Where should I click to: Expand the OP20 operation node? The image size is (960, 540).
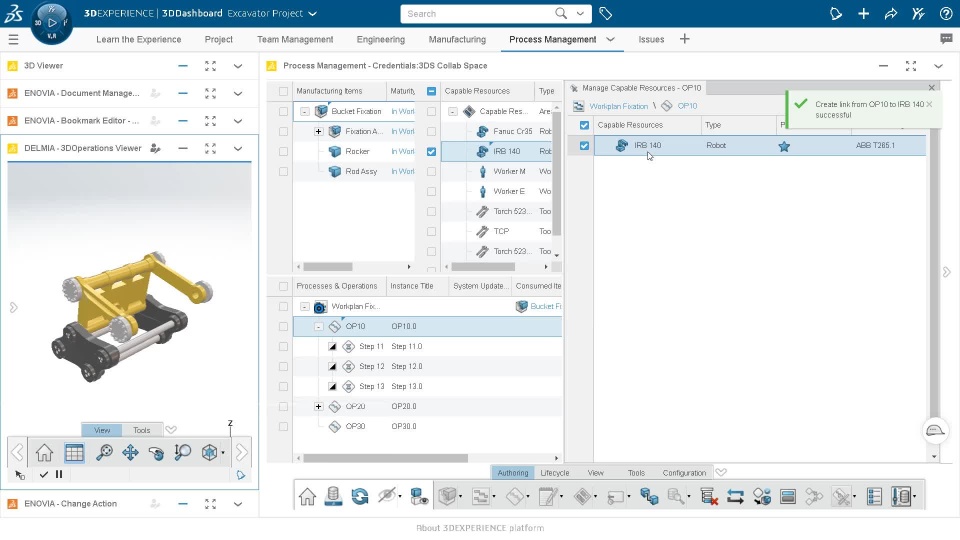coord(318,407)
